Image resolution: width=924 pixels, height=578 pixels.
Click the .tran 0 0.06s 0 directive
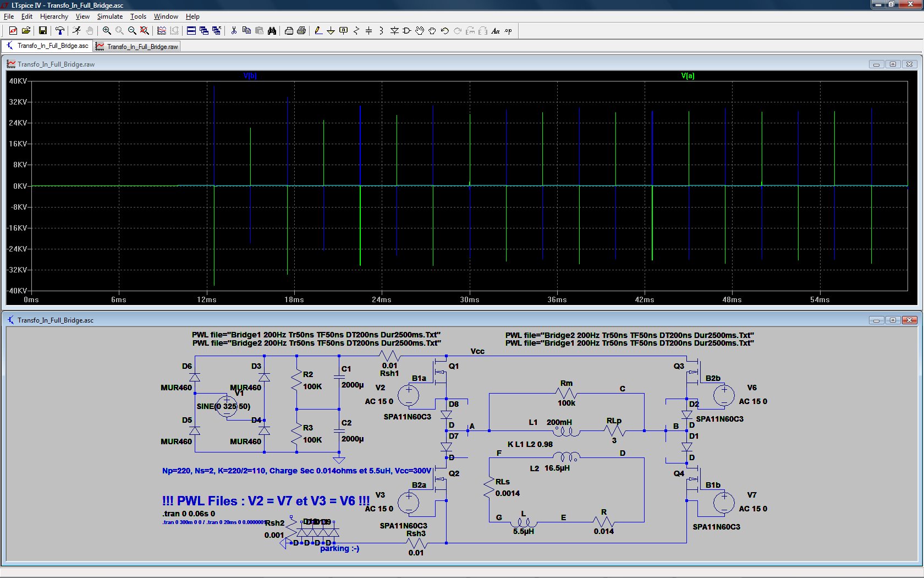point(189,514)
